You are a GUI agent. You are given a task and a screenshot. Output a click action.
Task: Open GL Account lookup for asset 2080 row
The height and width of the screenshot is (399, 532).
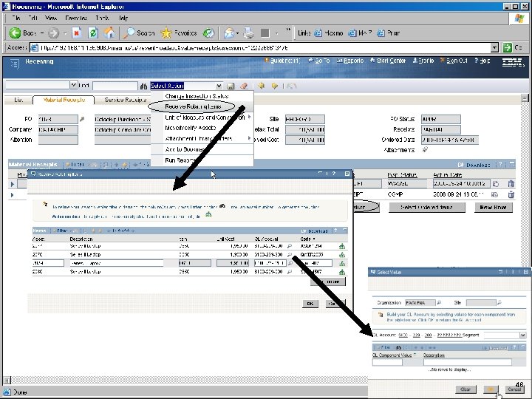[x=290, y=272]
